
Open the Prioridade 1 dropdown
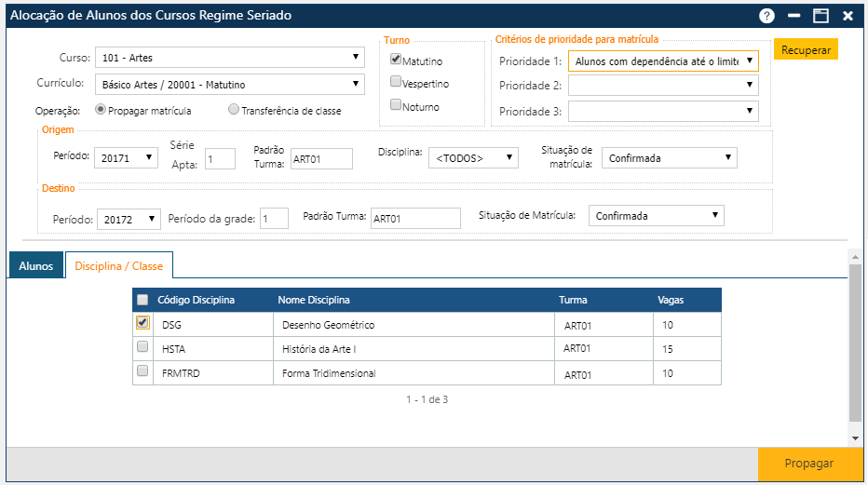point(663,61)
